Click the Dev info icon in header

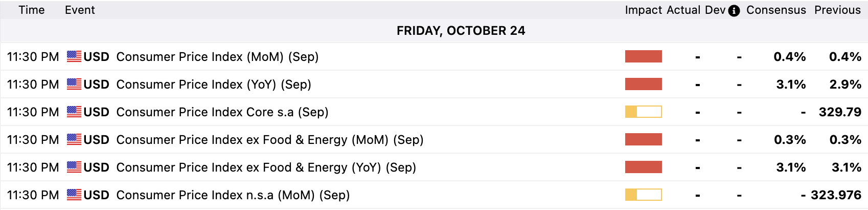point(734,11)
